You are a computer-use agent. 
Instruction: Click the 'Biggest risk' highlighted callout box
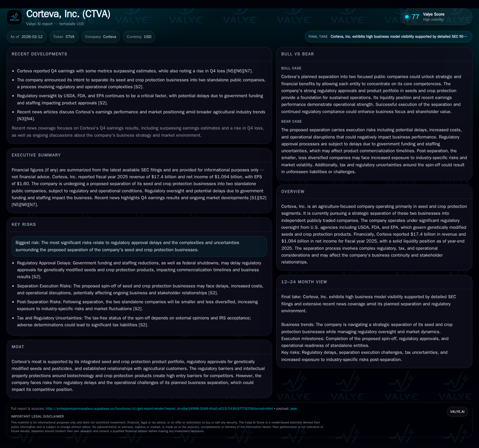pos(139,246)
